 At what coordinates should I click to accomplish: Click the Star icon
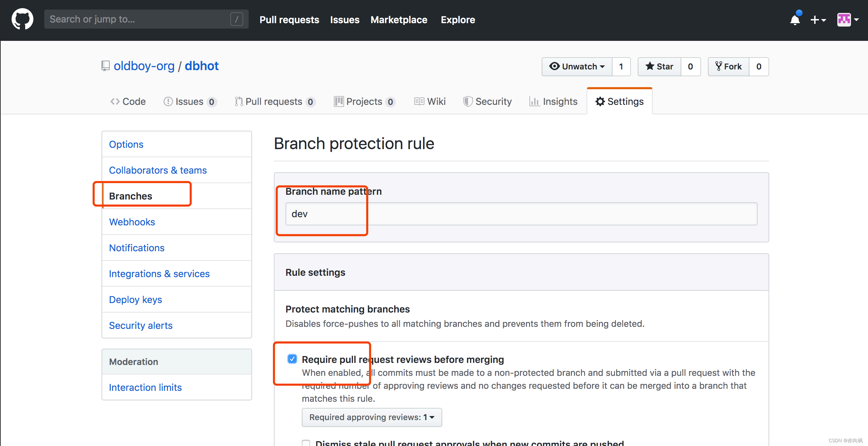pos(650,66)
